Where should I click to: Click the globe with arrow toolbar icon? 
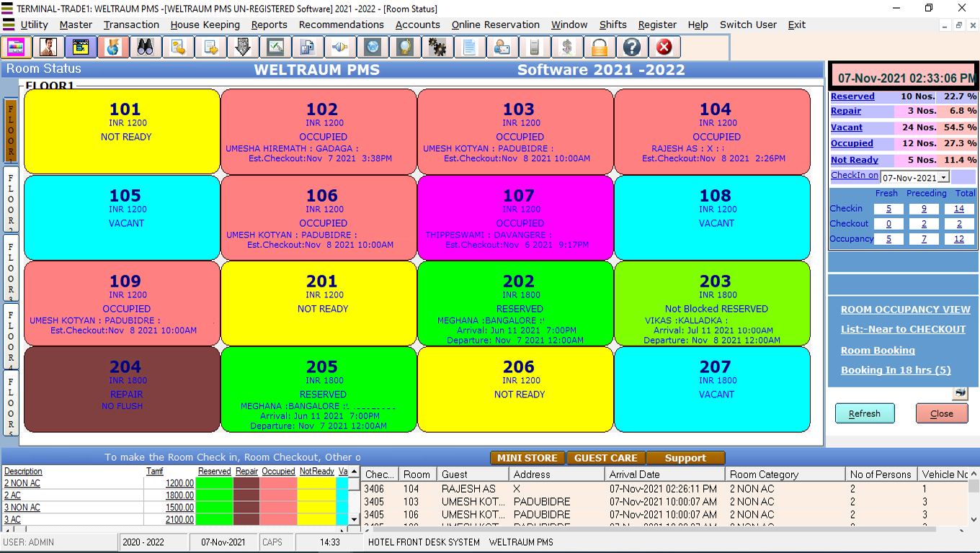pos(113,48)
